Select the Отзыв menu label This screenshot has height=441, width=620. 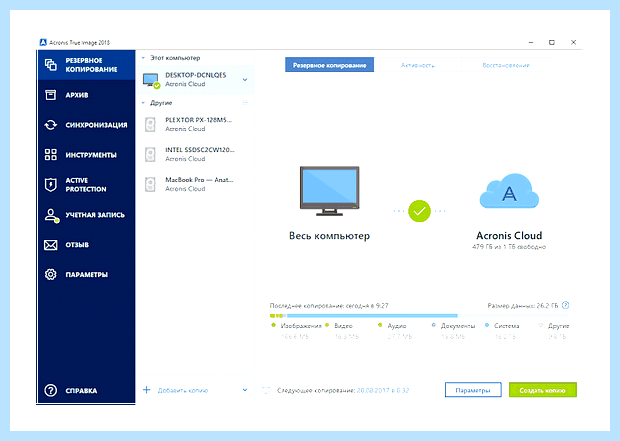[77, 245]
